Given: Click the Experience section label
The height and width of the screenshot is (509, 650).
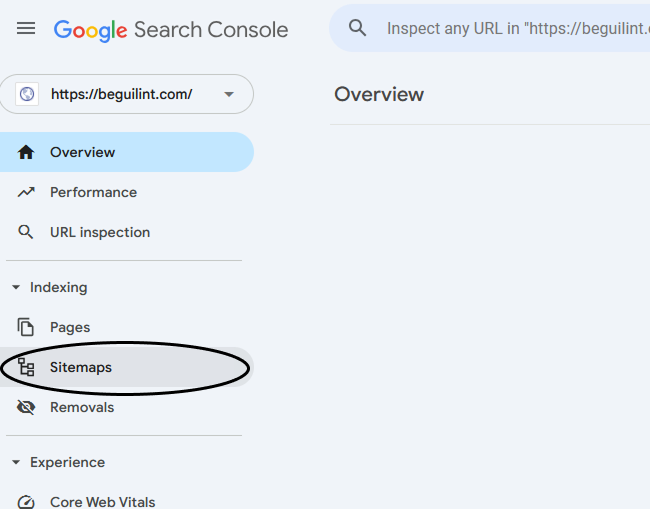Looking at the screenshot, I should click(67, 462).
